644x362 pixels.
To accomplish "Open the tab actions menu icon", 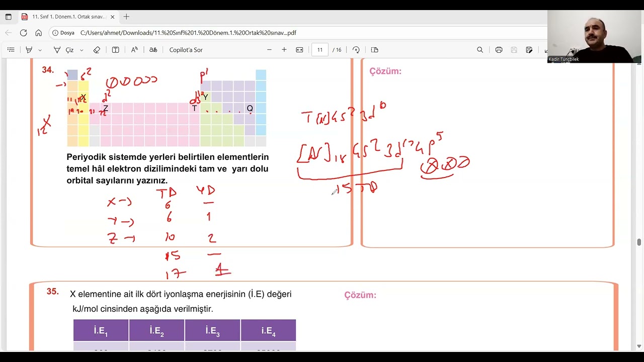I will (x=8, y=17).
